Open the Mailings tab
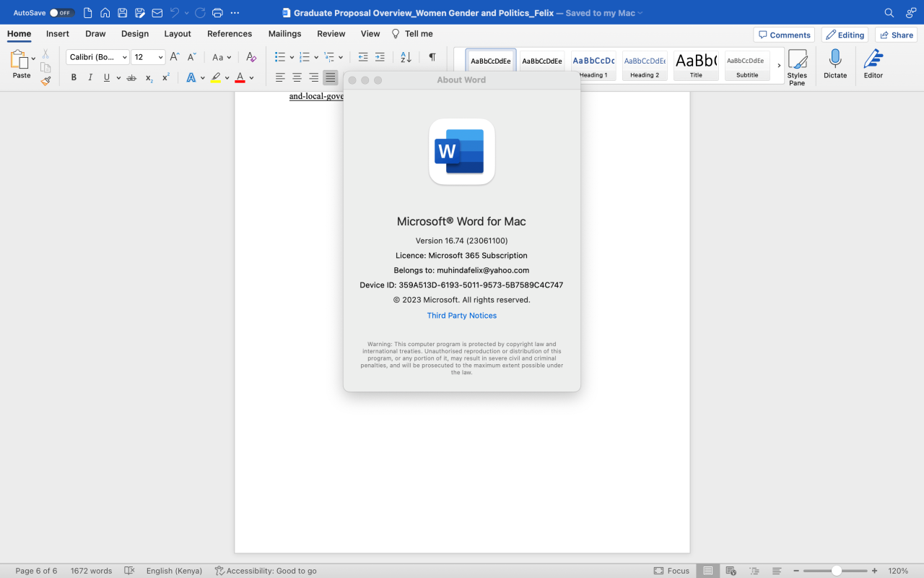The image size is (924, 578). (284, 34)
